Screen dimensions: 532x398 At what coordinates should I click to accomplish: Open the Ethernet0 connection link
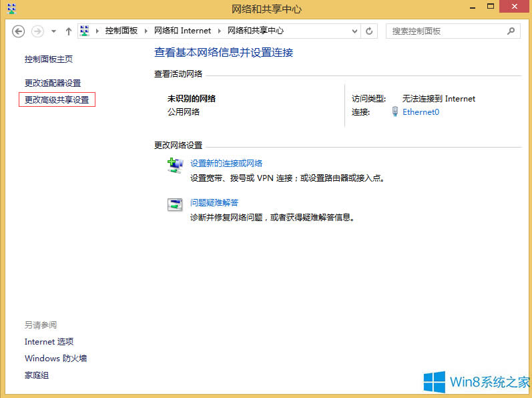(421, 112)
